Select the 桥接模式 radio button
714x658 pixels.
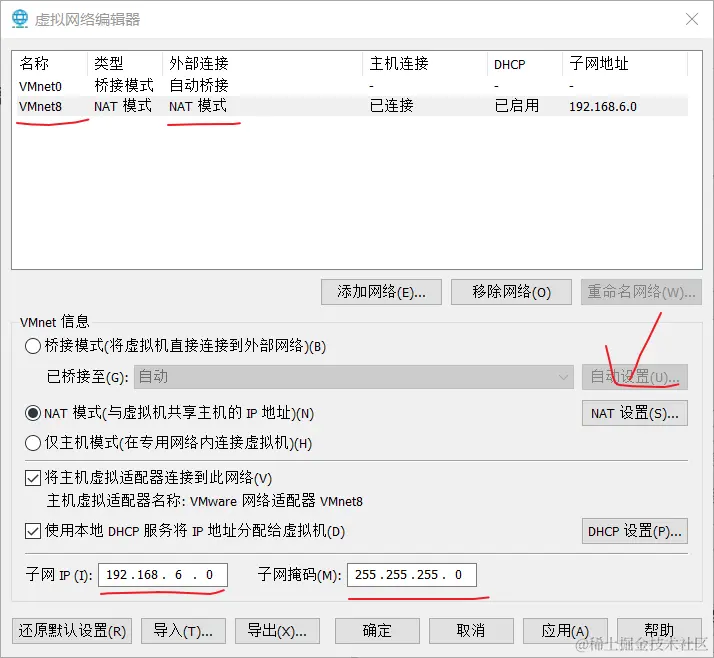[x=33, y=346]
